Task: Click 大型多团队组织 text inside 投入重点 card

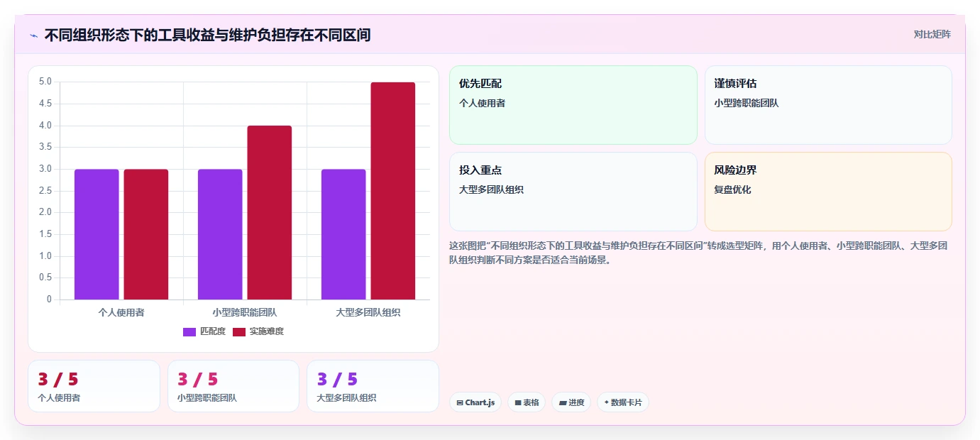Action: (x=491, y=189)
